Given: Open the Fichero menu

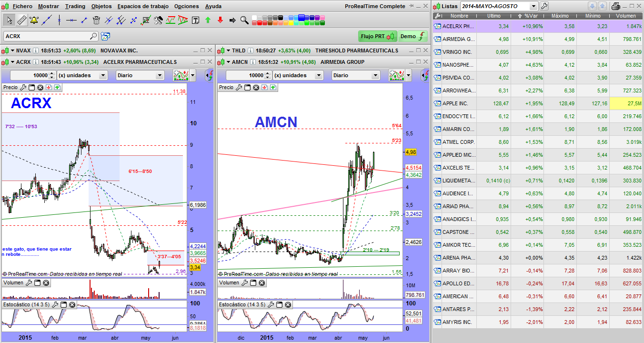Looking at the screenshot, I should (22, 6).
